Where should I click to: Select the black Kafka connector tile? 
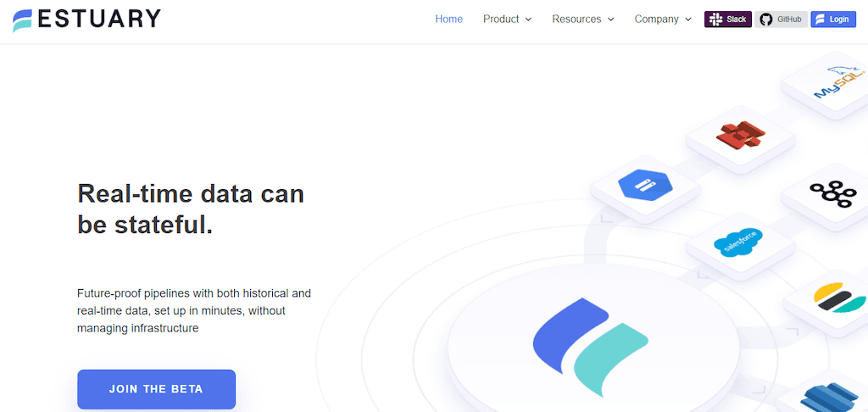[832, 193]
